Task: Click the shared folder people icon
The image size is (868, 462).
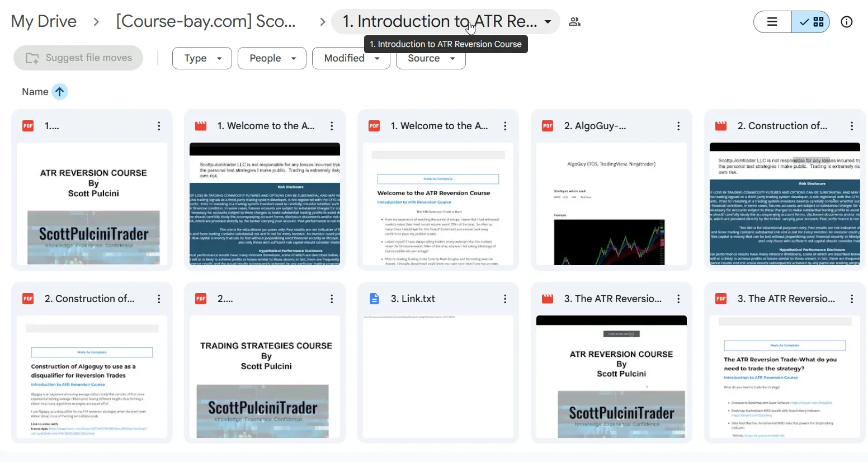Action: 574,22
